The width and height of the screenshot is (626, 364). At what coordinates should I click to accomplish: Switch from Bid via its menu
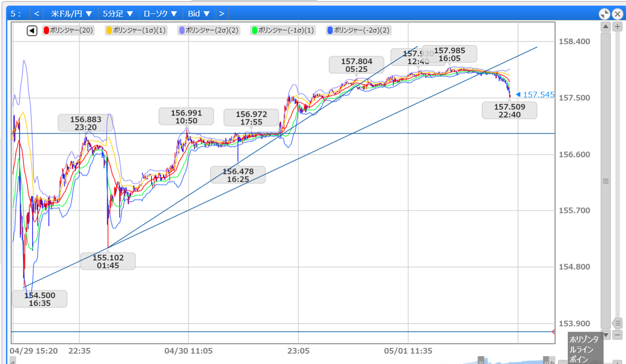pyautogui.click(x=198, y=14)
